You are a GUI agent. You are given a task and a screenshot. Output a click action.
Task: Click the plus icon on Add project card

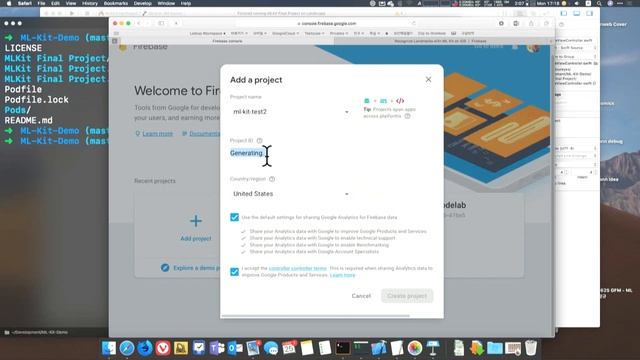(196, 221)
